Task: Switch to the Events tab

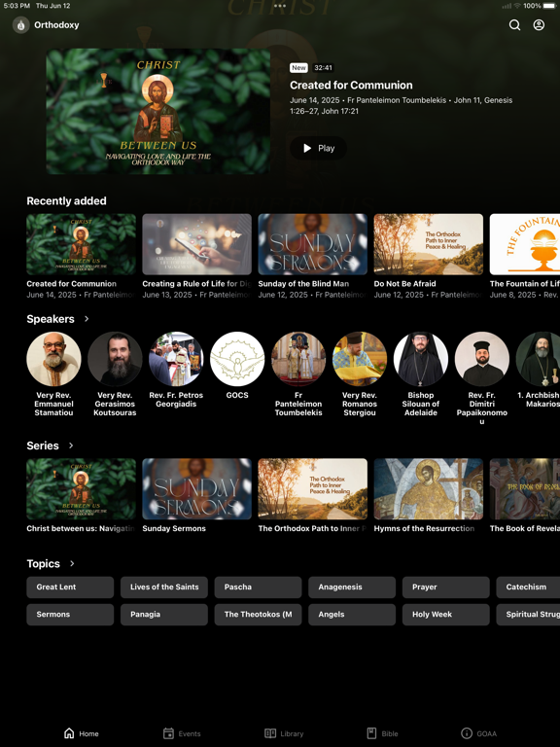Action: click(x=182, y=733)
